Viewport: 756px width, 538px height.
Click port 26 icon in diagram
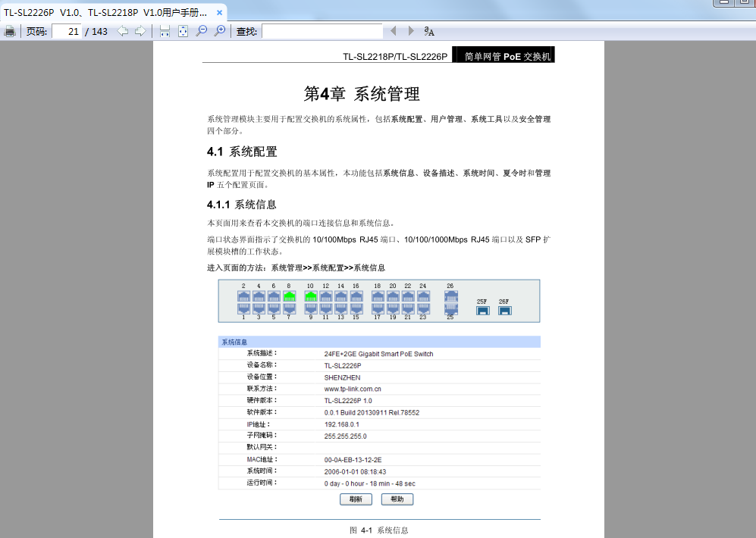[451, 296]
